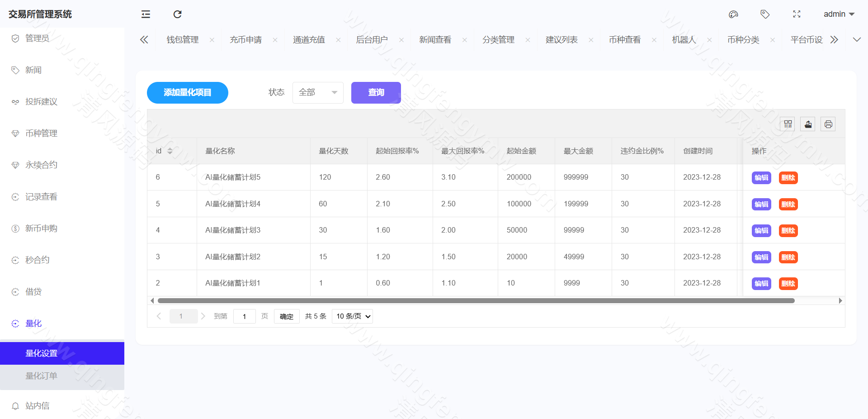Refresh the page using the reload icon
This screenshot has width=868, height=419.
[x=177, y=14]
